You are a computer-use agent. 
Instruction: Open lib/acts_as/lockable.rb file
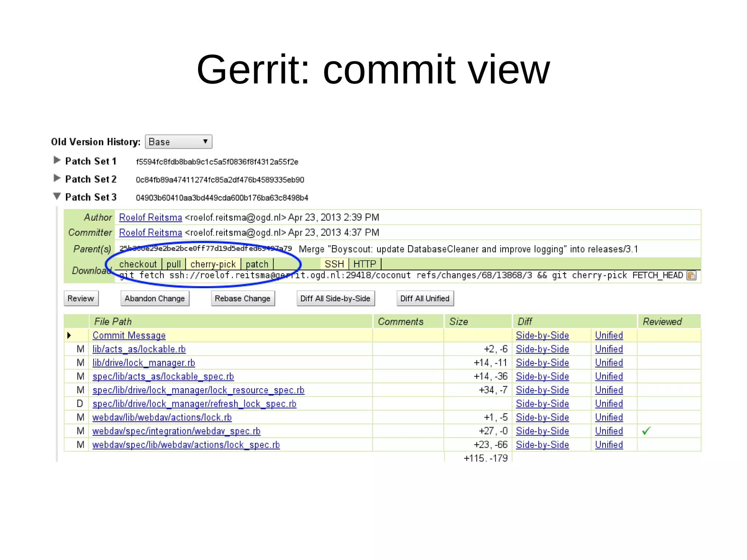139,349
